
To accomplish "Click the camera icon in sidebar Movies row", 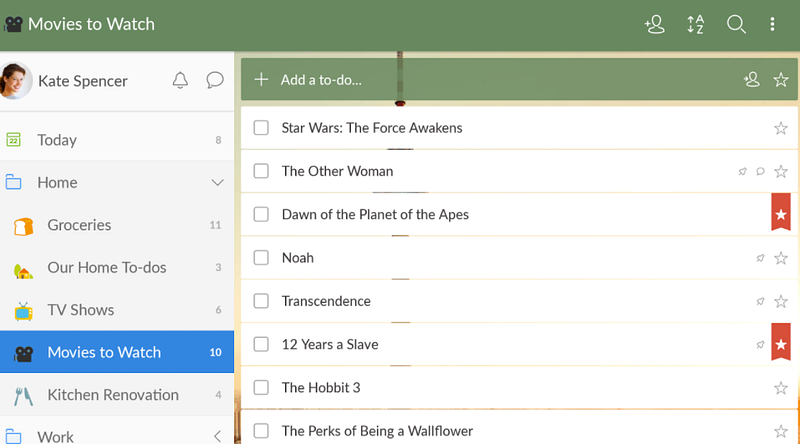I will click(23, 354).
